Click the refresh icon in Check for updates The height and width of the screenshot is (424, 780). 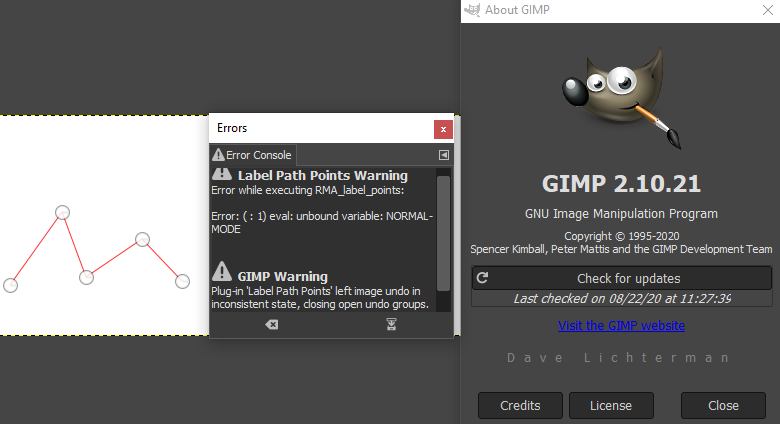point(482,278)
